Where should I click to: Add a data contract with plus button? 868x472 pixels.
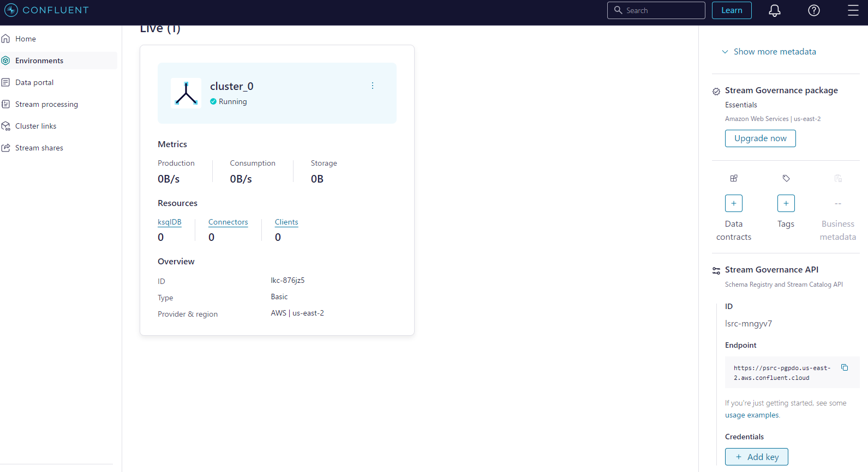pos(734,203)
